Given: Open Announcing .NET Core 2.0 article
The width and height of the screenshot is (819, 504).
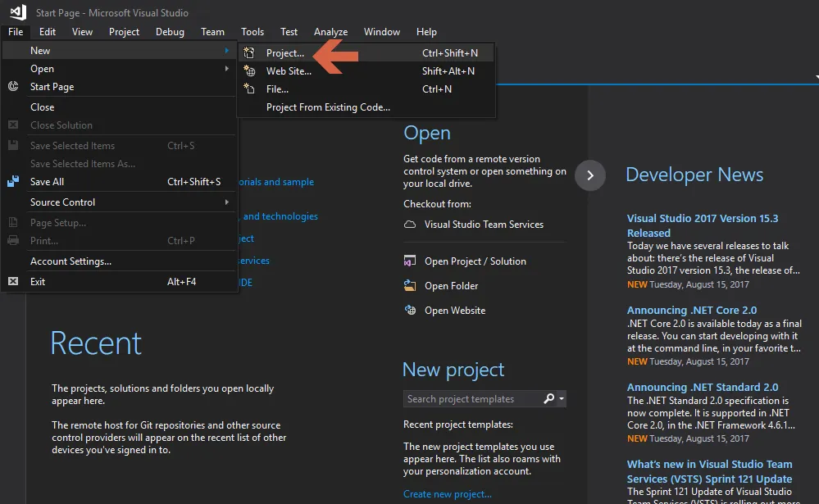Looking at the screenshot, I should pos(691,311).
